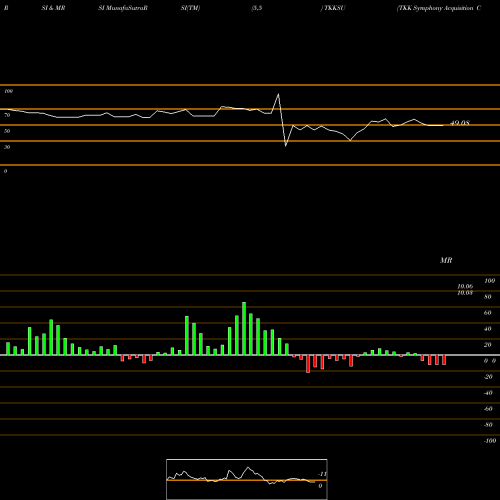Image resolution: width=500 pixels, height=500 pixels.
Task: Click the RSI spike peak above 70 line
Action: pyautogui.click(x=278, y=95)
